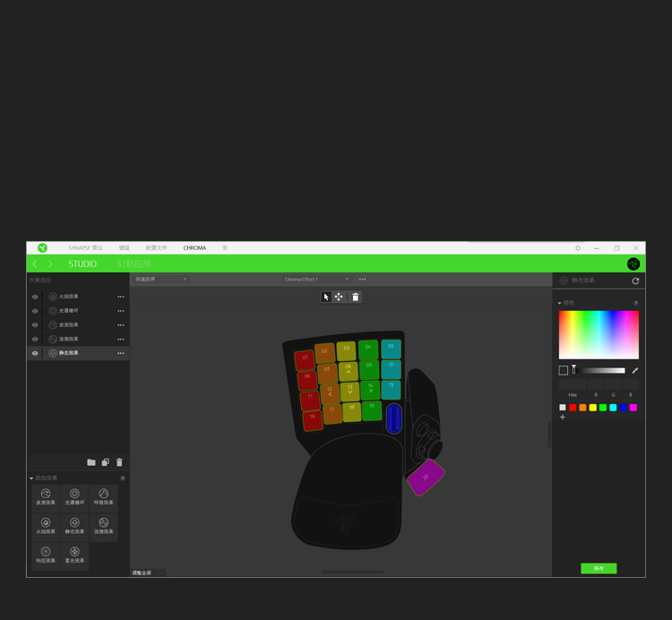672x620 pixels.
Task: Open options for 光谱循环 layer
Action: pos(121,311)
